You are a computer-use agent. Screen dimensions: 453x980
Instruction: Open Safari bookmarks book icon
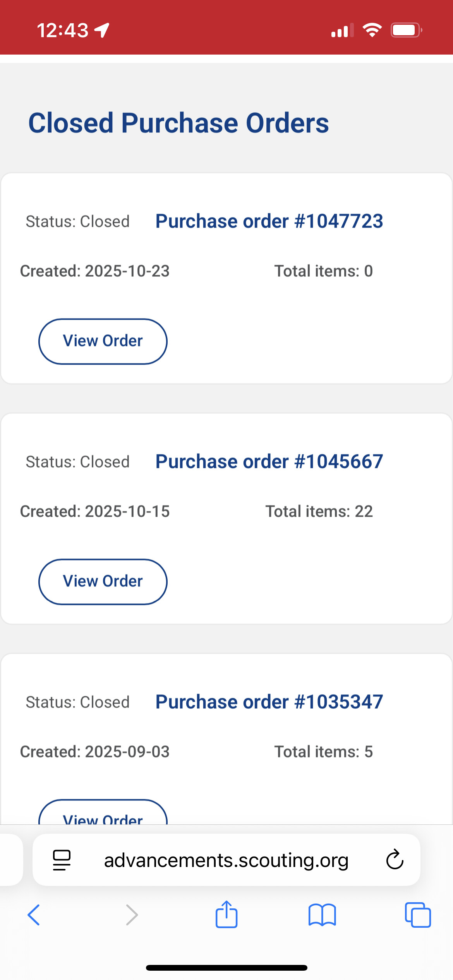click(x=322, y=915)
